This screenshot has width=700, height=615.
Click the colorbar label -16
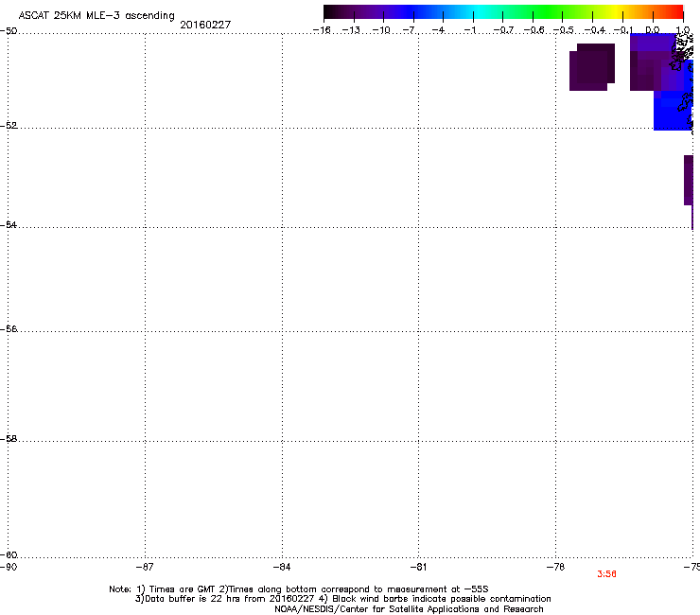(x=322, y=30)
